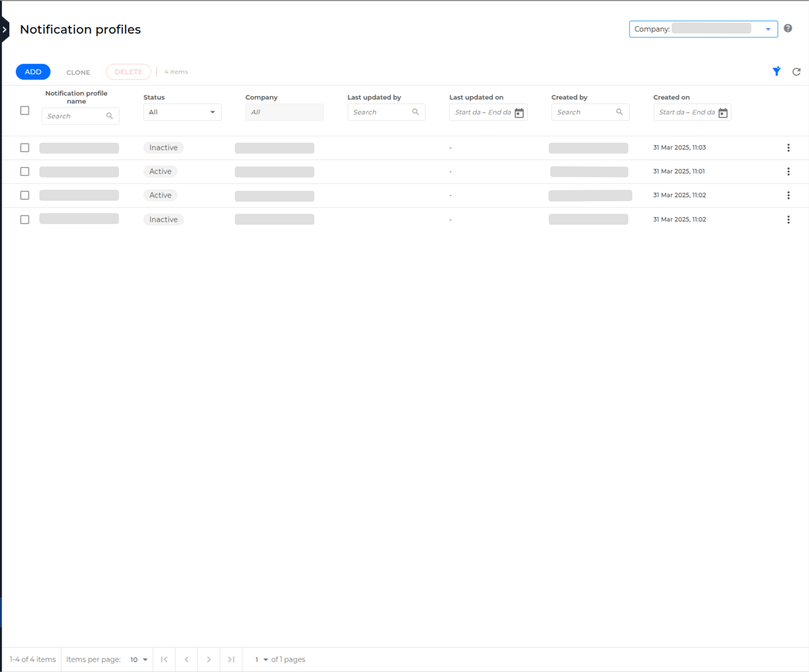Open the help icon near Company selector
The image size is (809, 672).
tap(788, 28)
